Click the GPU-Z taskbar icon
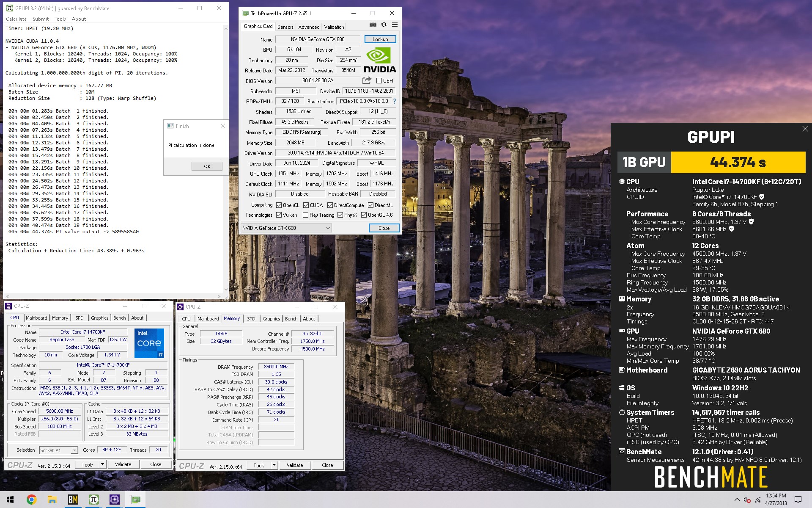The height and width of the screenshot is (508, 812). (135, 500)
